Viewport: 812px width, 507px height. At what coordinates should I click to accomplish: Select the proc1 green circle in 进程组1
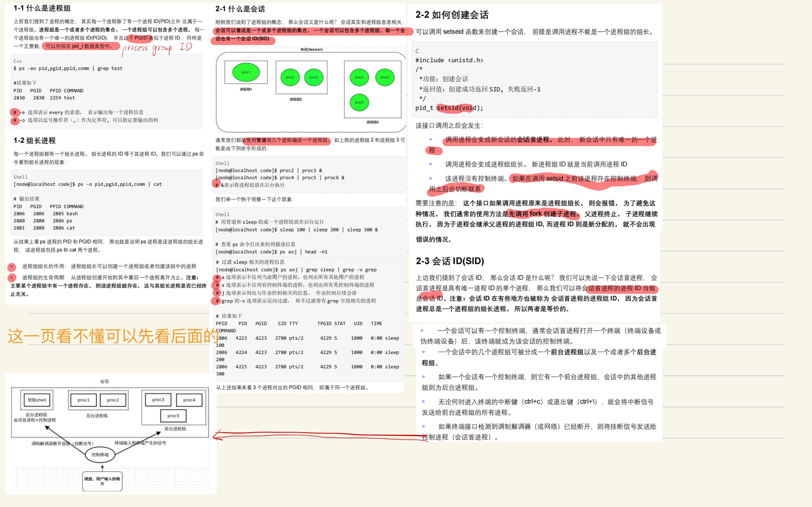coord(246,72)
